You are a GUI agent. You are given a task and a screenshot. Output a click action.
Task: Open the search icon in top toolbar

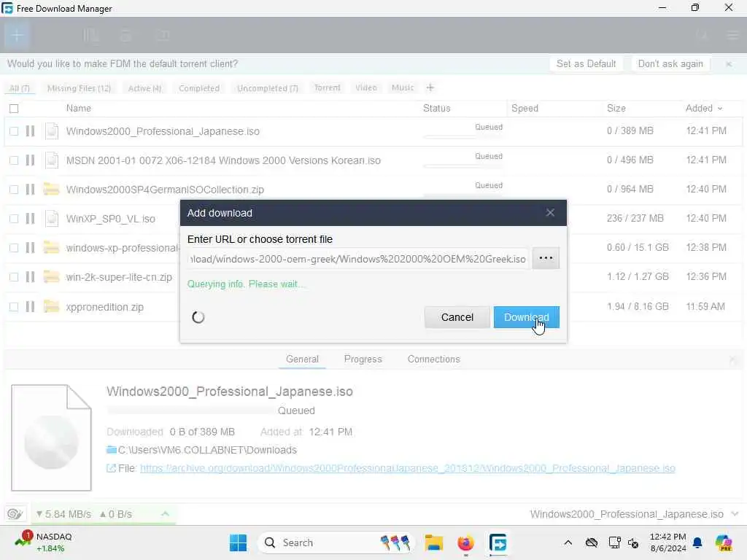click(702, 35)
